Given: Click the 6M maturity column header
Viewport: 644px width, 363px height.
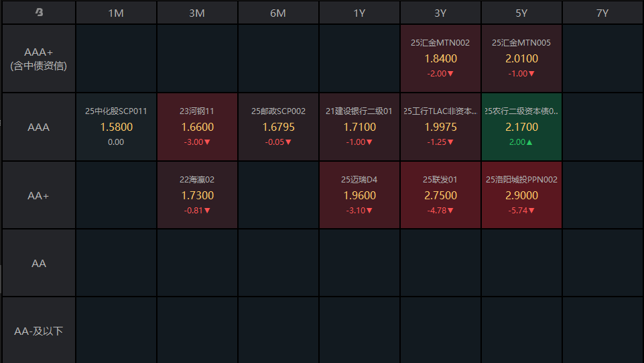Looking at the screenshot, I should (x=278, y=13).
